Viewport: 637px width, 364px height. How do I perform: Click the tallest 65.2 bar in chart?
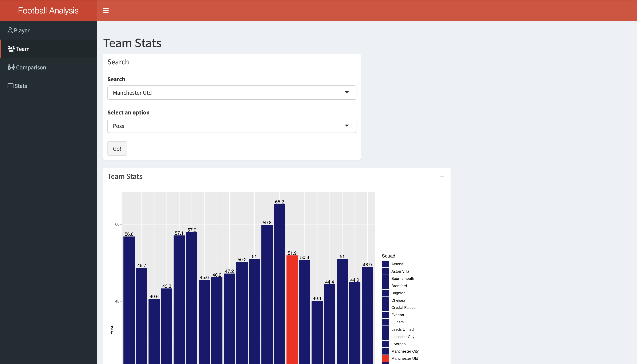279,283
